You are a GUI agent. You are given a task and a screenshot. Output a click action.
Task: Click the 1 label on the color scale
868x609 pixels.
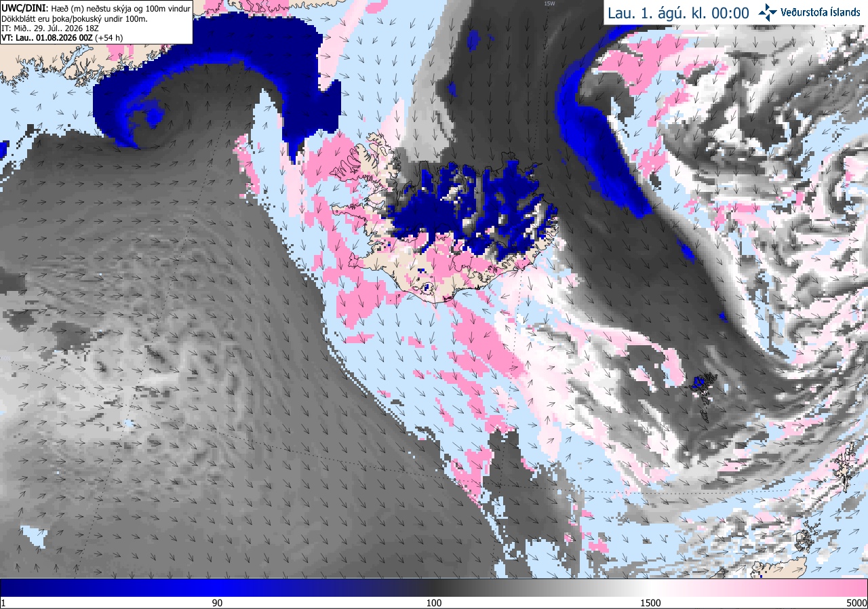3,603
